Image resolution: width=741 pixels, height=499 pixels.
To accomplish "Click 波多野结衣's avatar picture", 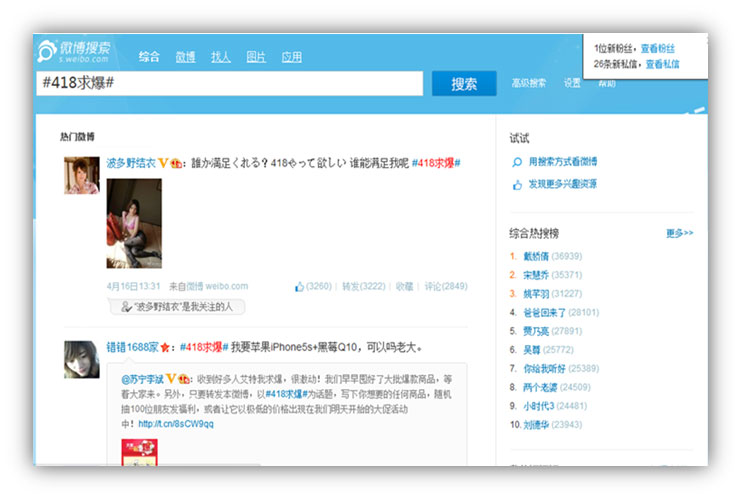I will click(x=82, y=175).
